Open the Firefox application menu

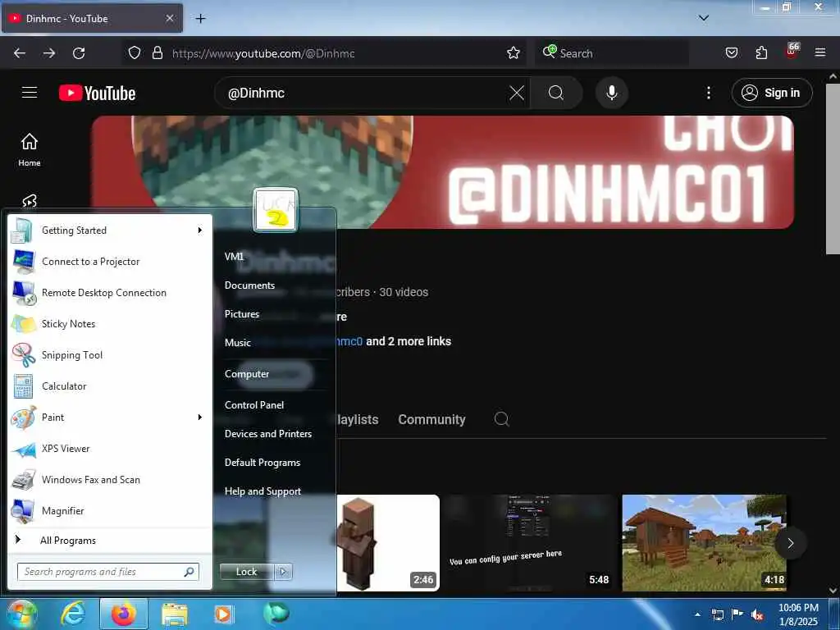pyautogui.click(x=820, y=53)
